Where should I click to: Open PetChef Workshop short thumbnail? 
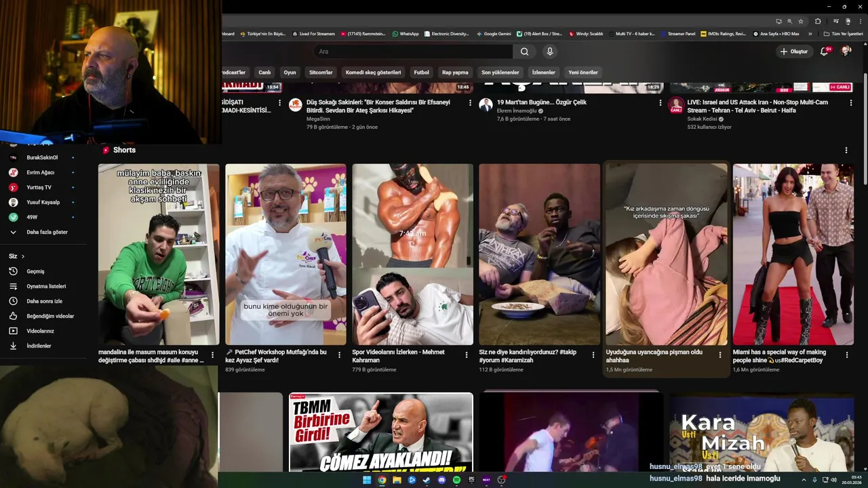coord(285,254)
